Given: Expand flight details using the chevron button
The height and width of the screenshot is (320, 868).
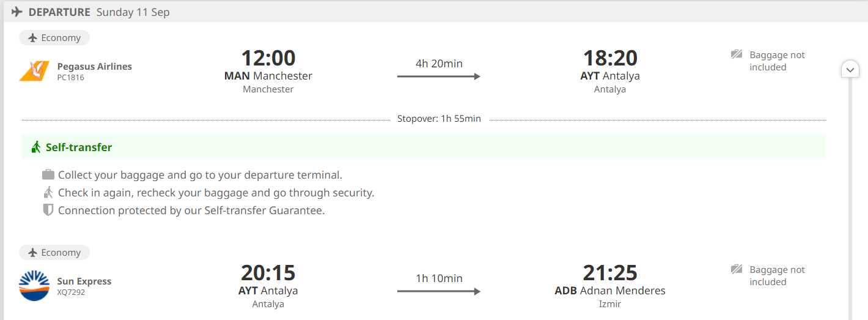Looking at the screenshot, I should 850,70.
